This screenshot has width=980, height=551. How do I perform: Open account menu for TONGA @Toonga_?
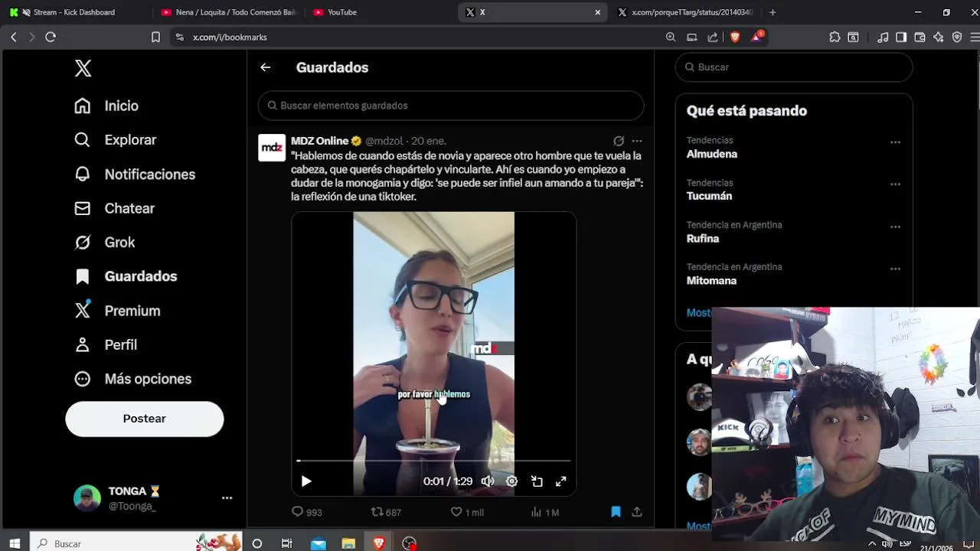click(x=153, y=497)
